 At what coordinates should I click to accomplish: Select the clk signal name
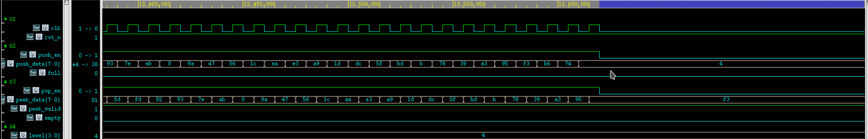(x=56, y=28)
